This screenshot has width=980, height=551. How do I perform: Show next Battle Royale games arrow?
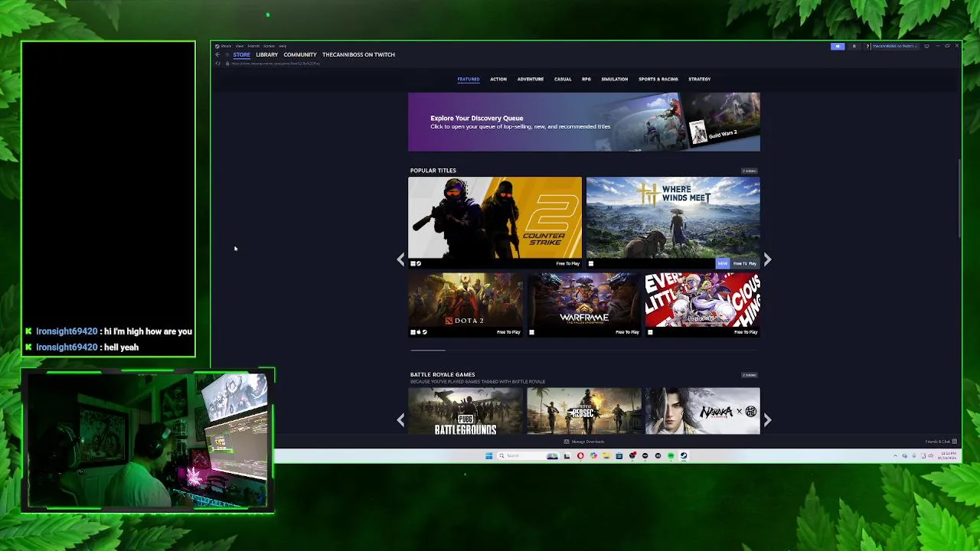pyautogui.click(x=767, y=419)
